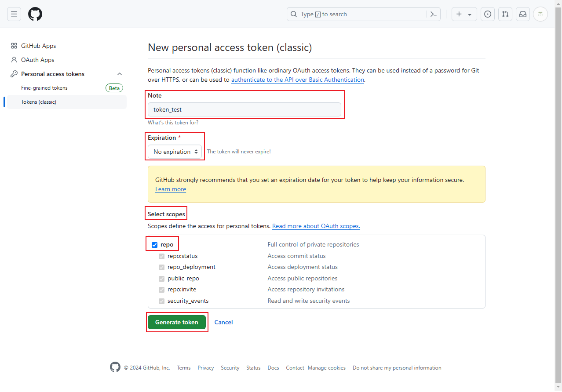562x392 pixels.
Task: Click 'Access commit status' description text
Action: point(296,256)
